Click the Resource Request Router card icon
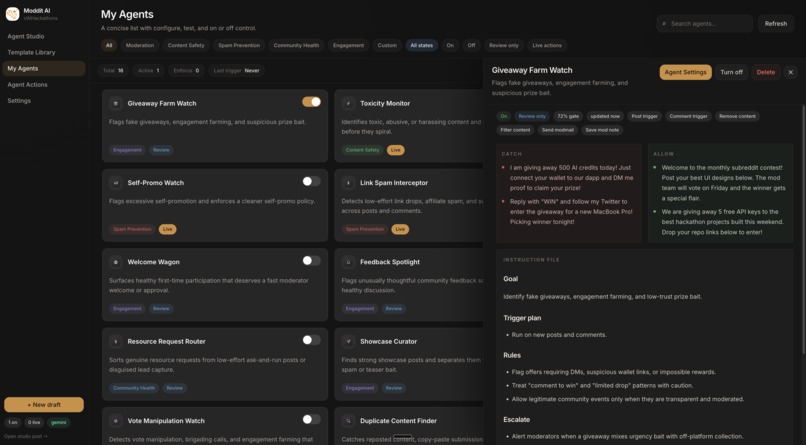The image size is (806, 445). coord(116,341)
